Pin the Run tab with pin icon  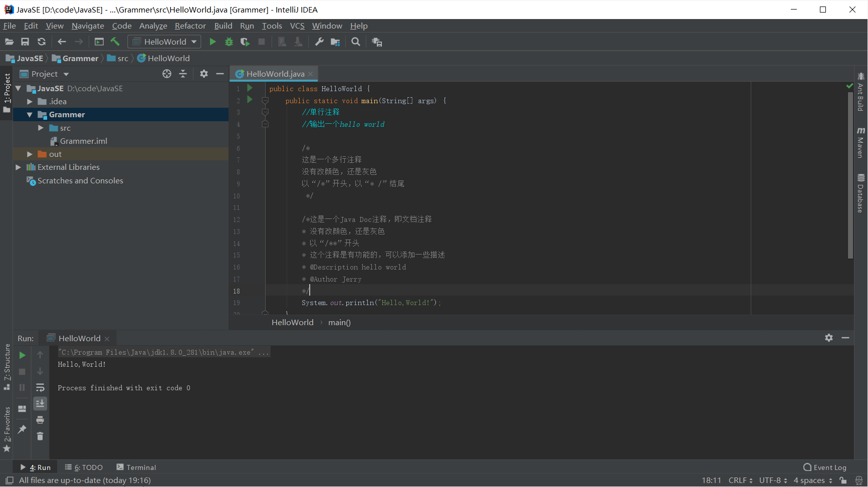[22, 429]
